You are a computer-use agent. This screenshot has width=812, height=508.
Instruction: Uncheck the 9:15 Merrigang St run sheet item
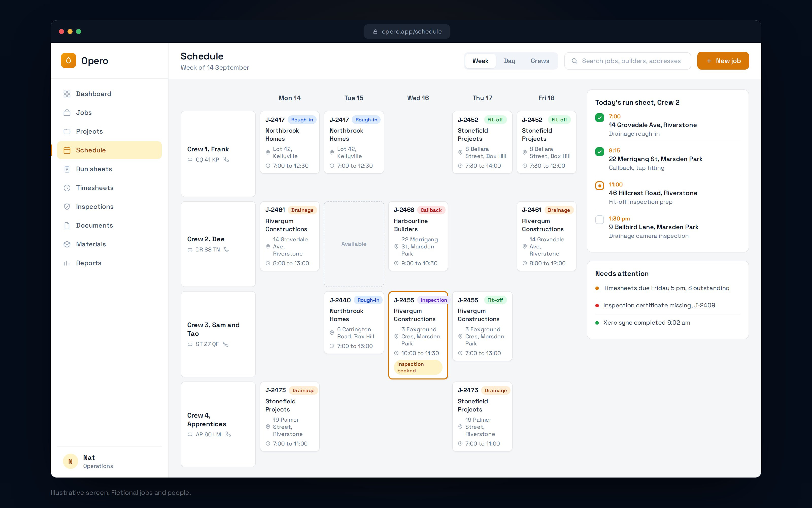coord(600,152)
